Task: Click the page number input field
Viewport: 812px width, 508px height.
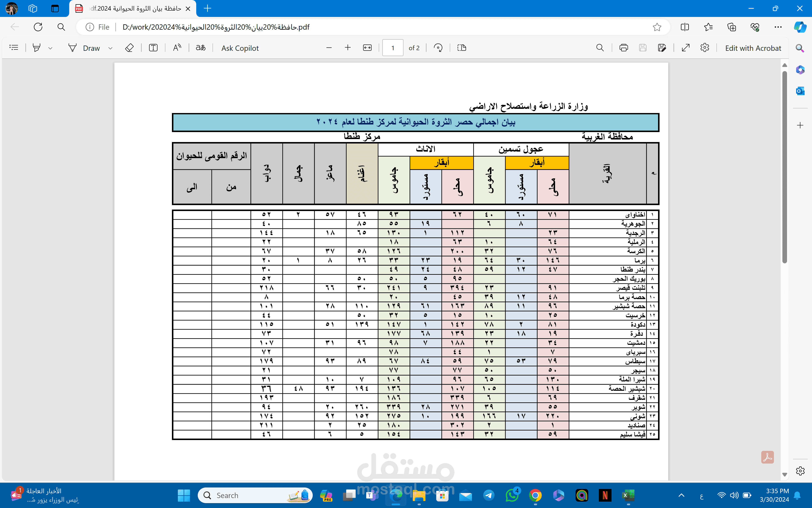Action: point(393,48)
